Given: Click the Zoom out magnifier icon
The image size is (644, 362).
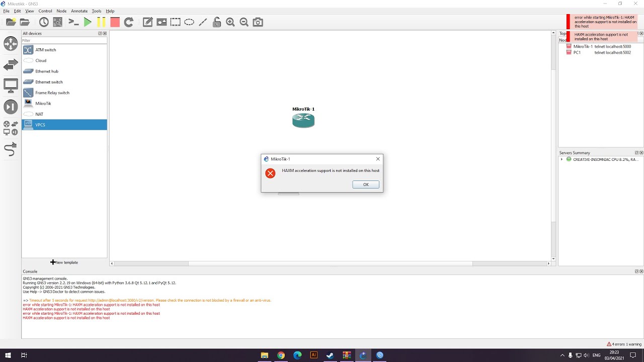Looking at the screenshot, I should (244, 22).
